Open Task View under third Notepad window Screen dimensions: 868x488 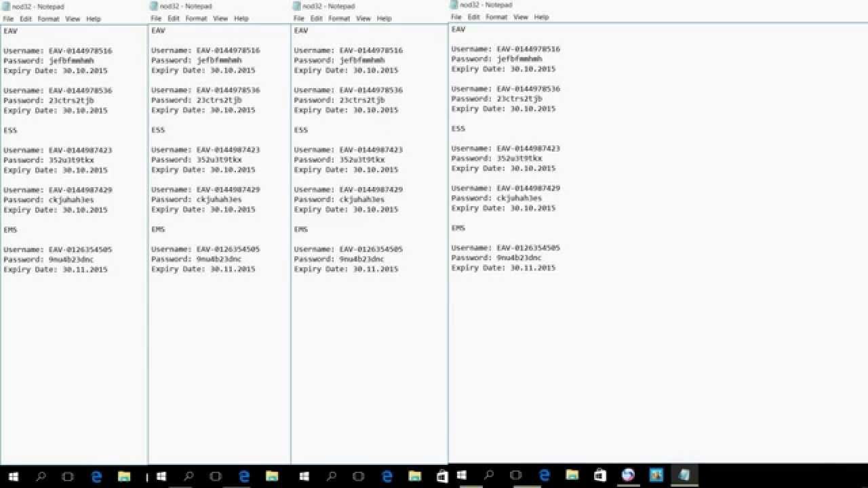(359, 476)
